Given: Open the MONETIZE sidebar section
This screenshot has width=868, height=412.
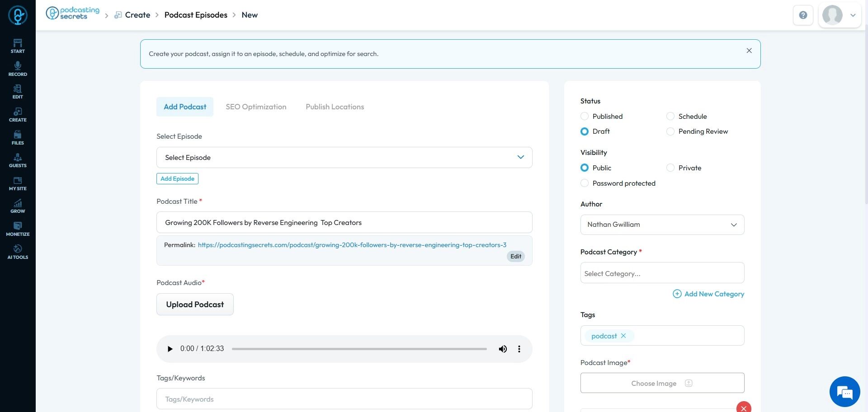Looking at the screenshot, I should [x=18, y=229].
